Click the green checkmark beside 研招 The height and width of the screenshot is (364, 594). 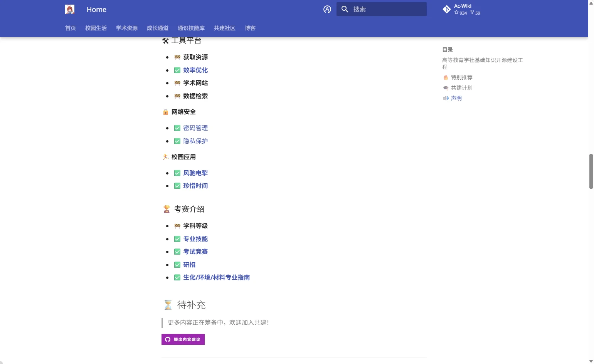(177, 265)
